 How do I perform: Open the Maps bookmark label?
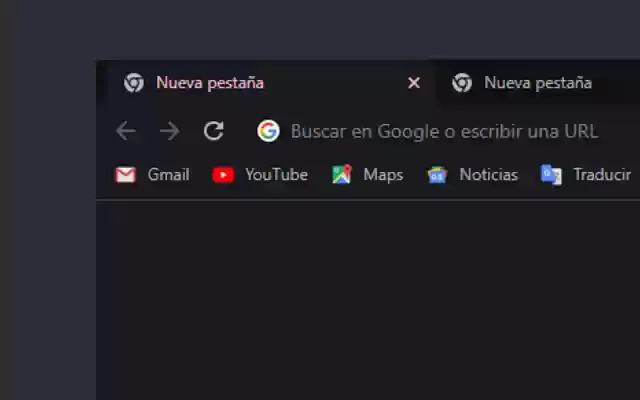pyautogui.click(x=383, y=175)
